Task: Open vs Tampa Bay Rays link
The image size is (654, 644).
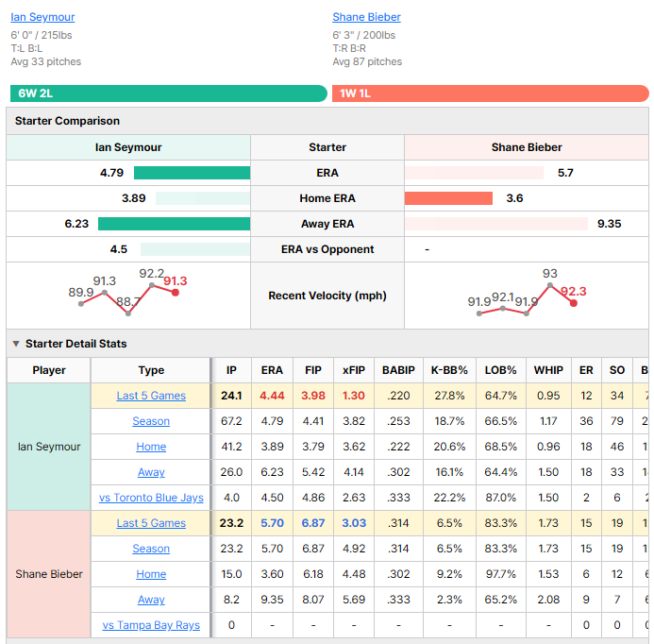Action: pyautogui.click(x=151, y=625)
